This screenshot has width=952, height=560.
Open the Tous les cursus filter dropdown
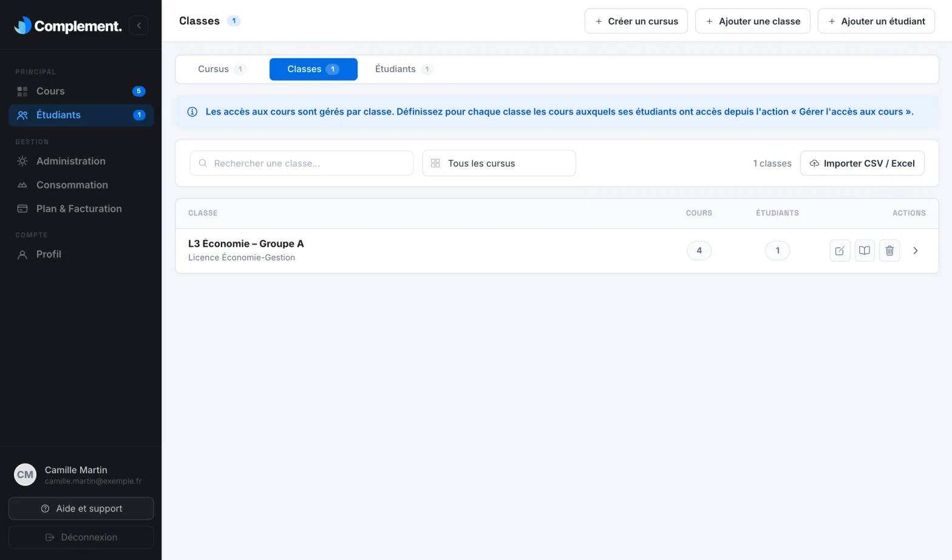point(499,163)
